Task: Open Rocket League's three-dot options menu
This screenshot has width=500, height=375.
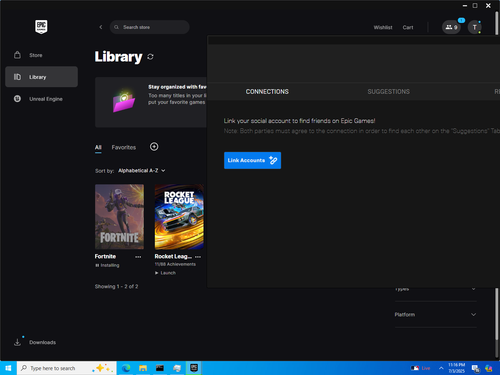Action: (x=198, y=257)
